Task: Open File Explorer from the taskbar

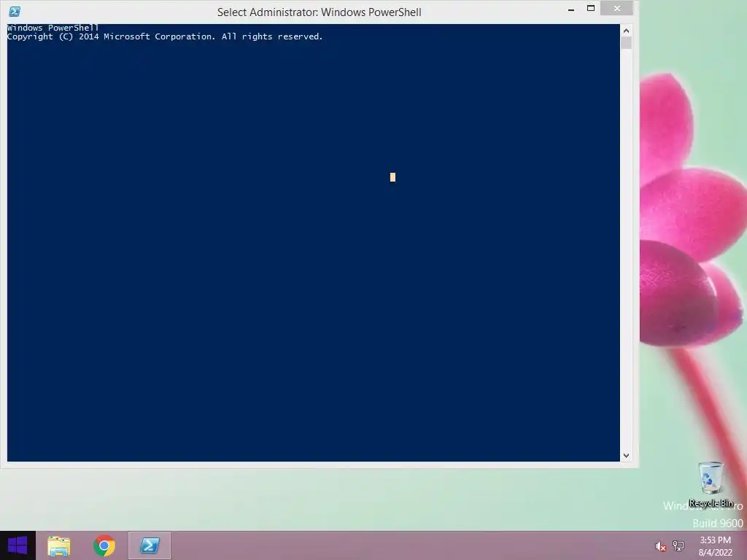Action: point(59,546)
